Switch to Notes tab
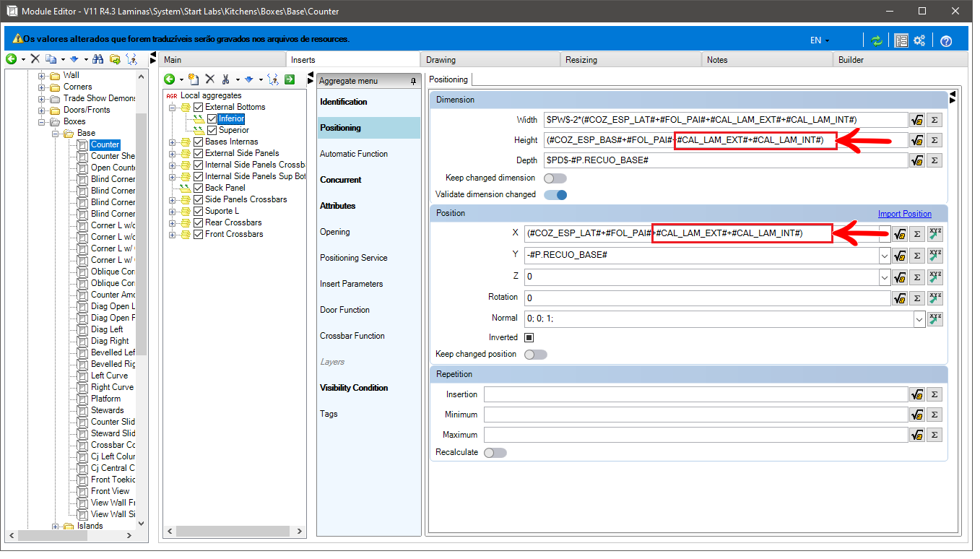 point(768,60)
